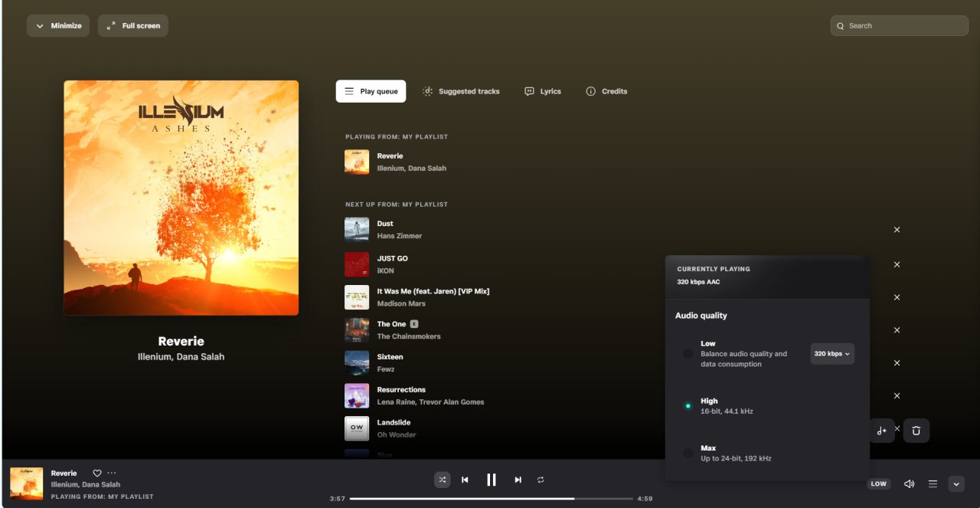
Task: Add queue to playlist icon
Action: pyautogui.click(x=882, y=431)
